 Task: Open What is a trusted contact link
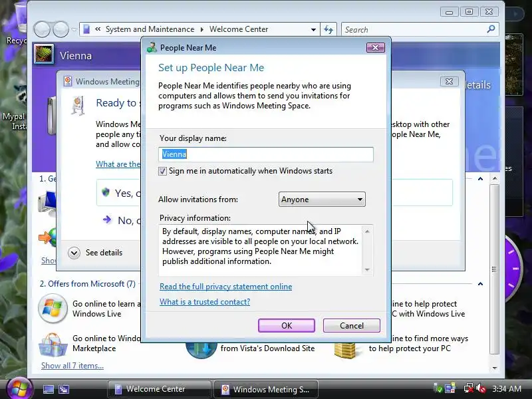tap(205, 302)
